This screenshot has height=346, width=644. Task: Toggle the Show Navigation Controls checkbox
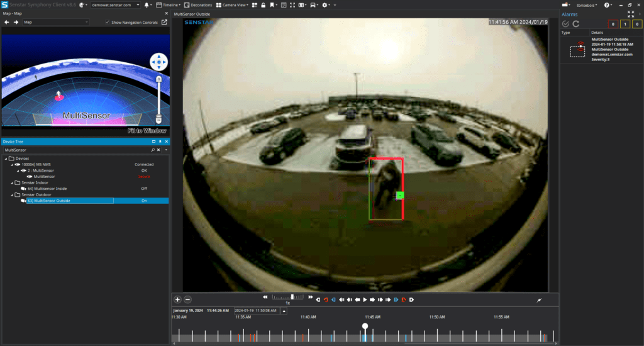click(108, 22)
